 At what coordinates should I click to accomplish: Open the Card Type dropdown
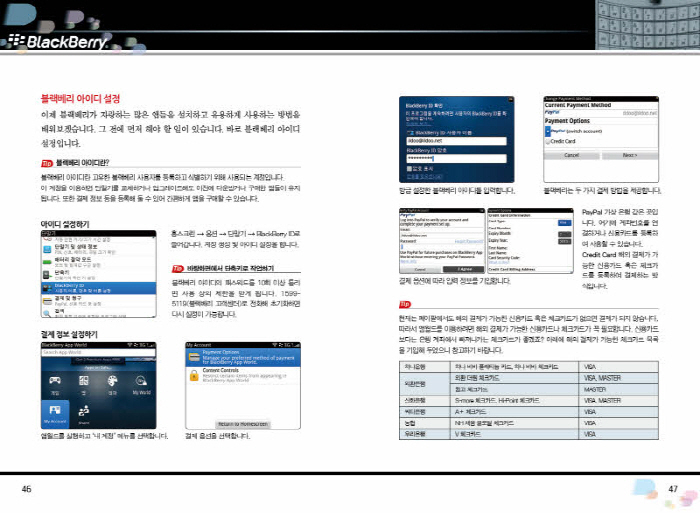564,221
